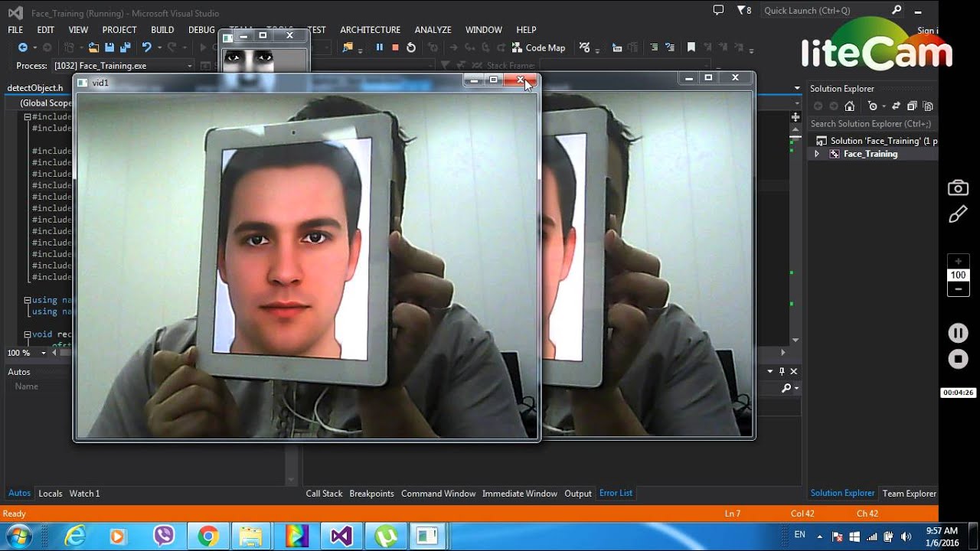The image size is (980, 551).
Task: Click the Quick Launch search magnifier
Action: coord(897,10)
